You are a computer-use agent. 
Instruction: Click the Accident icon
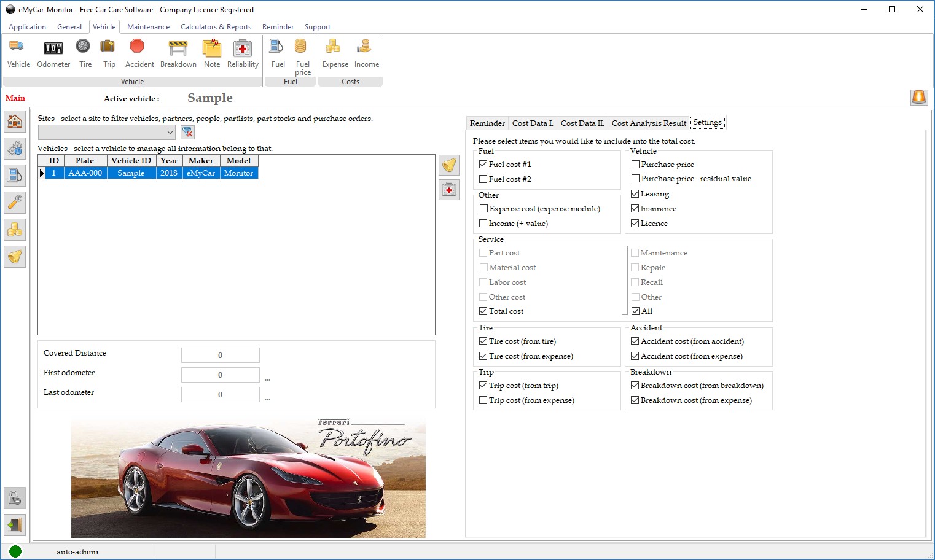[139, 52]
